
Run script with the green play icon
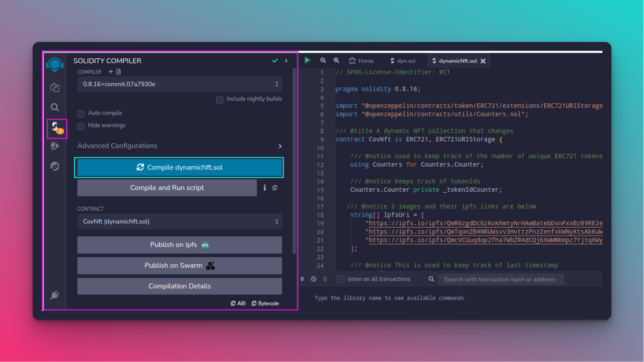pos(307,61)
